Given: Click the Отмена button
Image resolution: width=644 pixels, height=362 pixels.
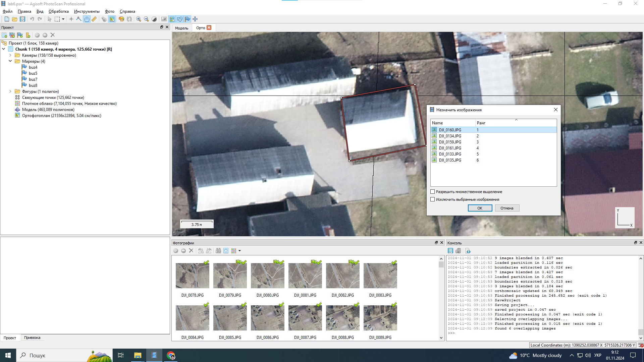Looking at the screenshot, I should click(x=507, y=208).
